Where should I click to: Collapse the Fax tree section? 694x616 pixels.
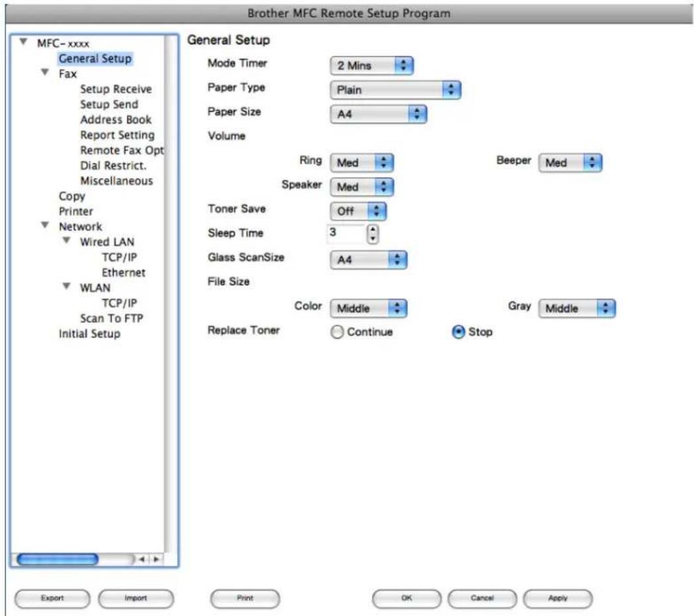click(44, 72)
